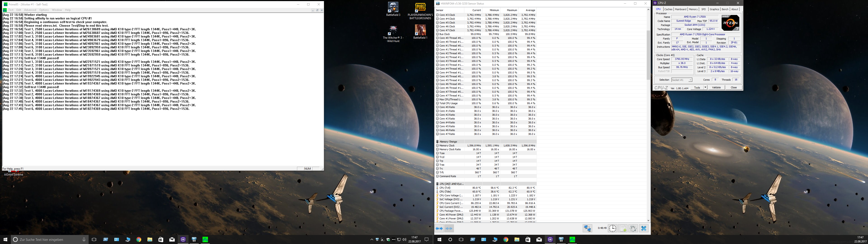Close sensors with blue X icon
868x244 pixels.
tap(644, 228)
